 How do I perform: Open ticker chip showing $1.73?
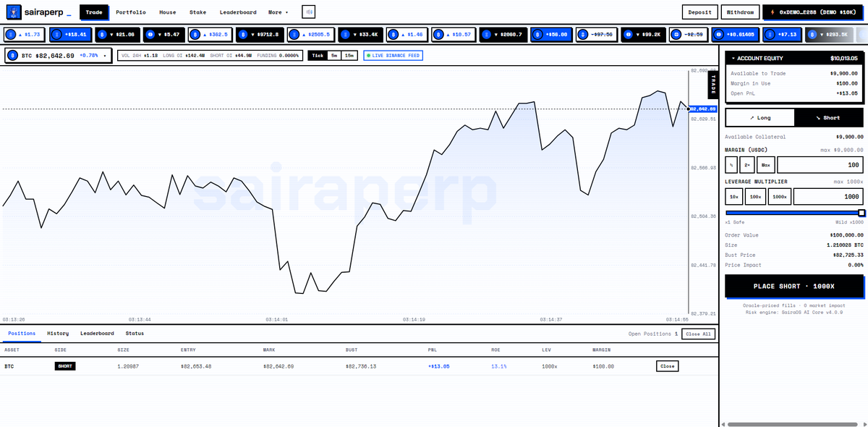(25, 34)
